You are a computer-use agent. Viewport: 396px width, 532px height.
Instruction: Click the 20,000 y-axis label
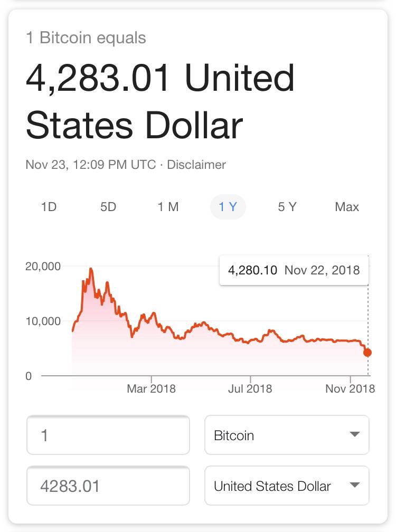click(43, 266)
